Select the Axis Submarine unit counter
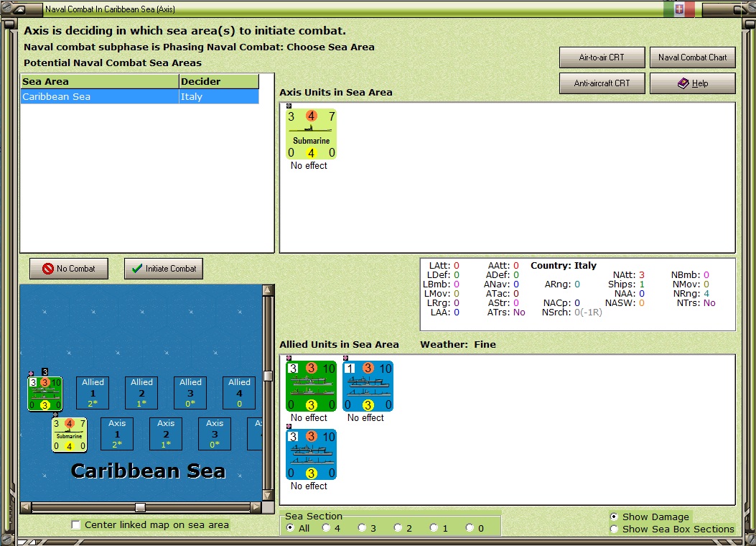The width and height of the screenshot is (756, 546). click(311, 134)
